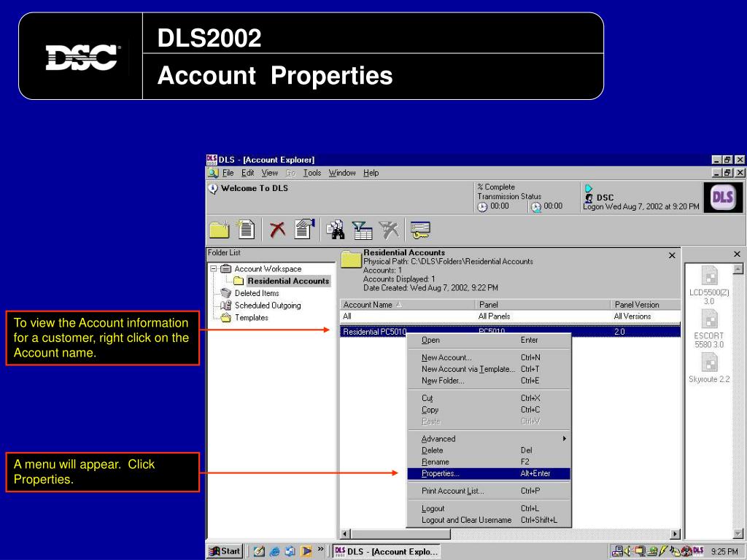The width and height of the screenshot is (747, 560).
Task: Click the ESCORT 5580 3.0 file icon
Action: pos(709,319)
